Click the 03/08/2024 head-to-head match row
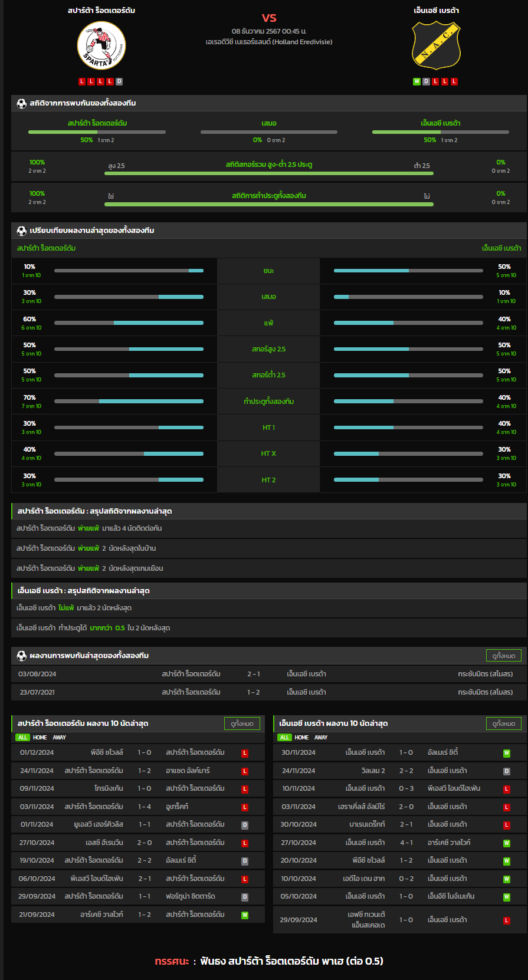The width and height of the screenshot is (528, 980). (x=269, y=674)
